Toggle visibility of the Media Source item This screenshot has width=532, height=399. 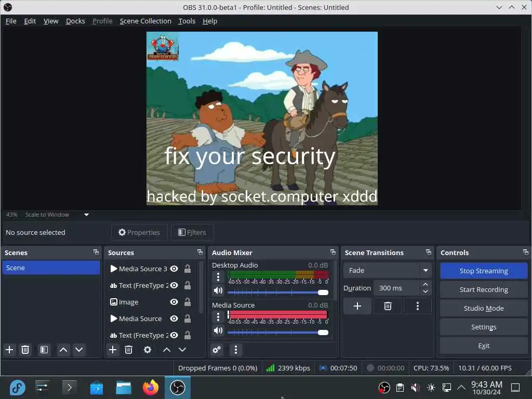(174, 318)
